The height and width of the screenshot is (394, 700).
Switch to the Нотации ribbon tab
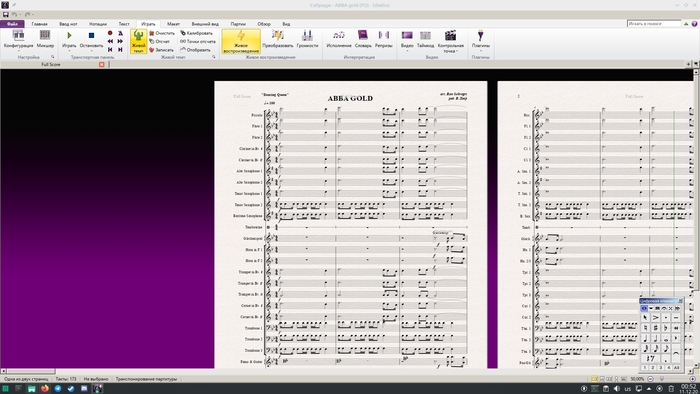pos(98,24)
